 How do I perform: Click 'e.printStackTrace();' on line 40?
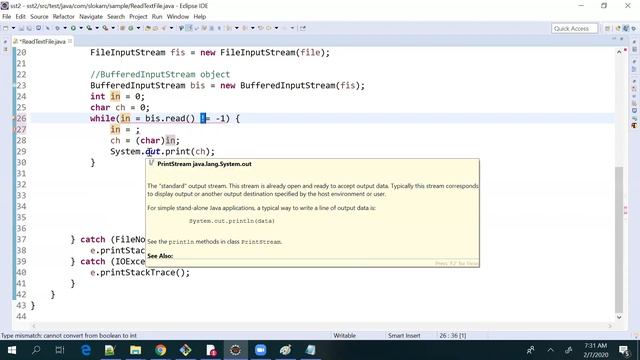(x=140, y=272)
